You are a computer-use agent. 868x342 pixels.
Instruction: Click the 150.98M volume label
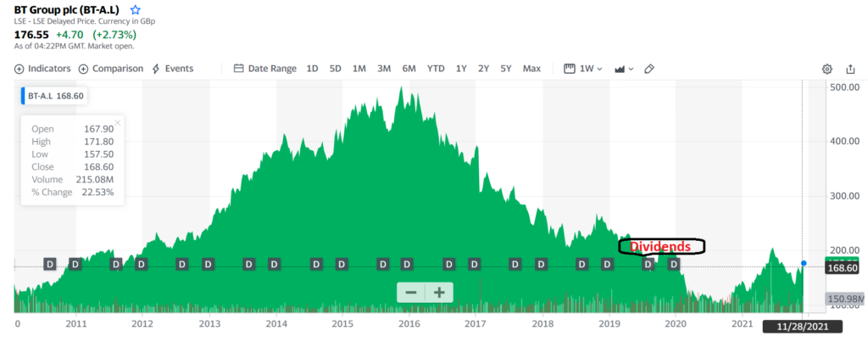845,300
